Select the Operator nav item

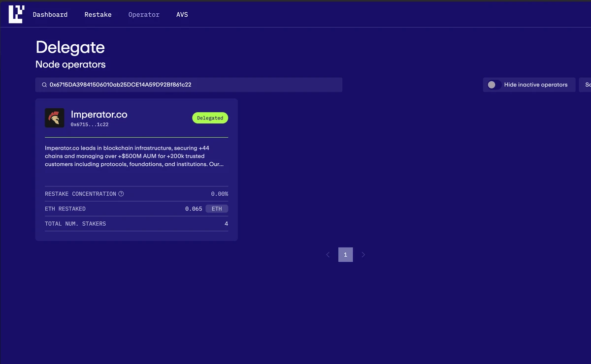(144, 15)
